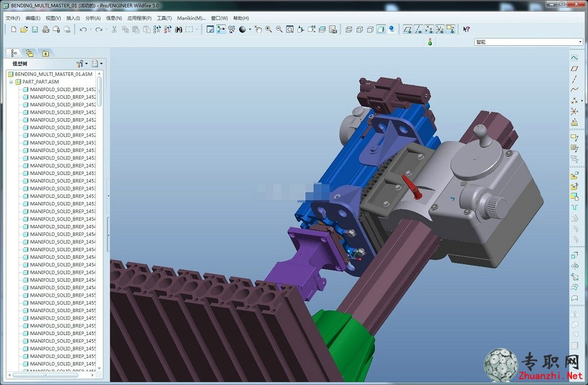
Task: Click the Datum Plane tool
Action: coord(574,69)
